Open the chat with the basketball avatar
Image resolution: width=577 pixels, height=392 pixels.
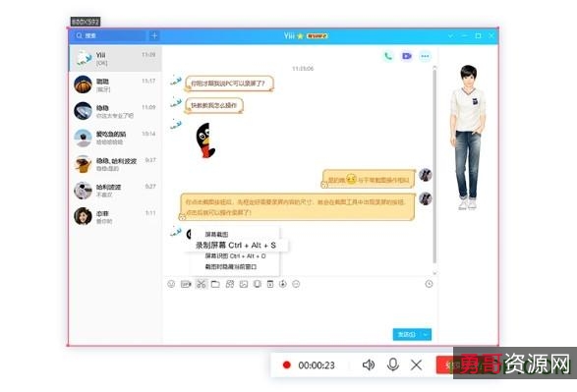click(115, 84)
